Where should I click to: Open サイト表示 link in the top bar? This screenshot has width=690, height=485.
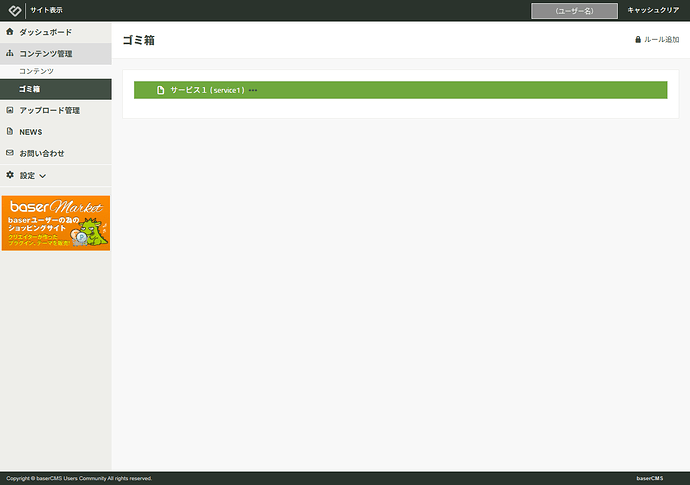(46, 10)
